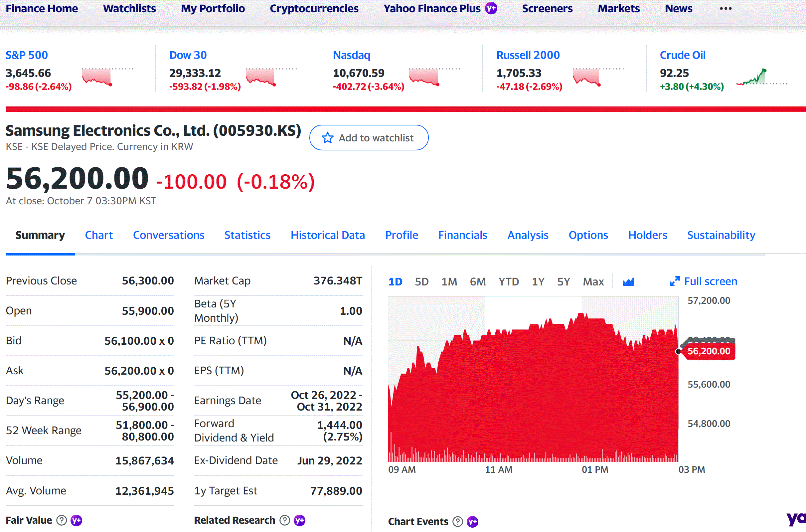Open the Markets menu
806x532 pixels.
[x=619, y=8]
